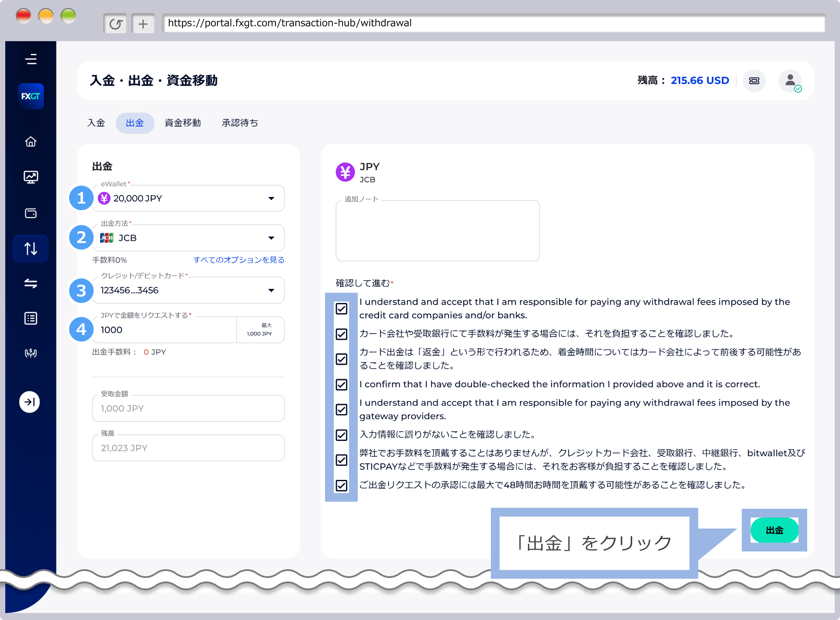Open the eWallet dropdown showing 20,000 JPY
Screen dimensions: 840x620
(x=188, y=198)
